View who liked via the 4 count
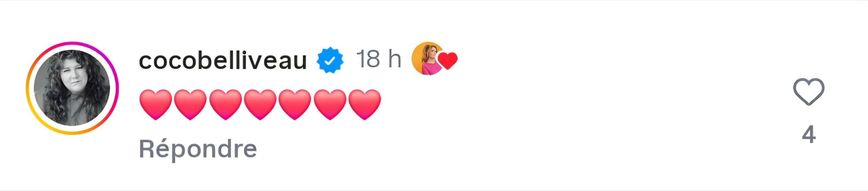 [809, 135]
